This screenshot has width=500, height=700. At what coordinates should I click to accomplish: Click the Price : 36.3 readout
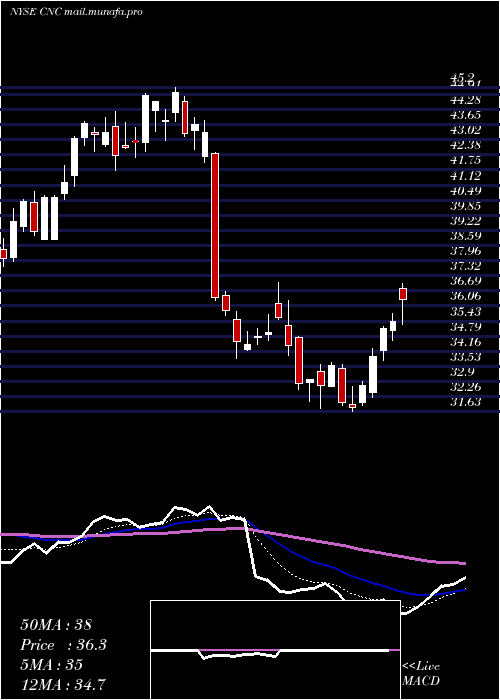click(x=63, y=645)
